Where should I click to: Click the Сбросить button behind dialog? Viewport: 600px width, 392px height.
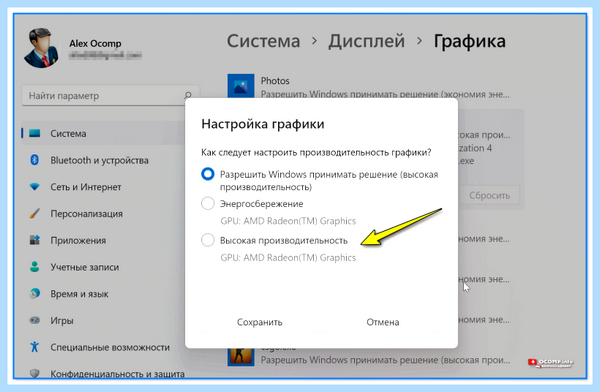[489, 195]
